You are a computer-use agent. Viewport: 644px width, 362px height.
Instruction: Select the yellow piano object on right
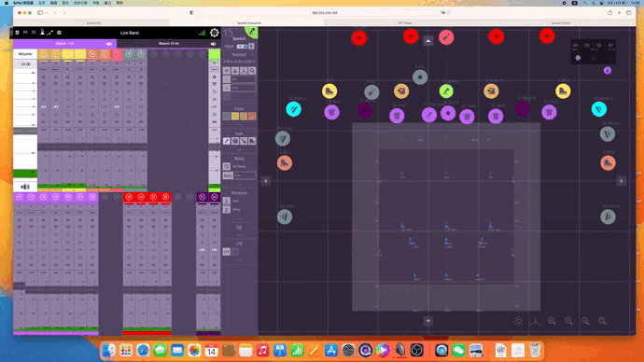tap(563, 91)
